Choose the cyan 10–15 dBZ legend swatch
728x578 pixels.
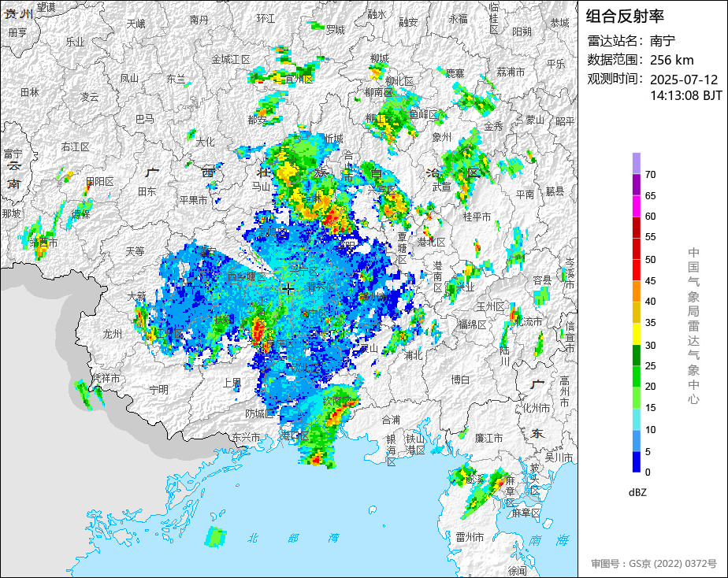(x=636, y=420)
